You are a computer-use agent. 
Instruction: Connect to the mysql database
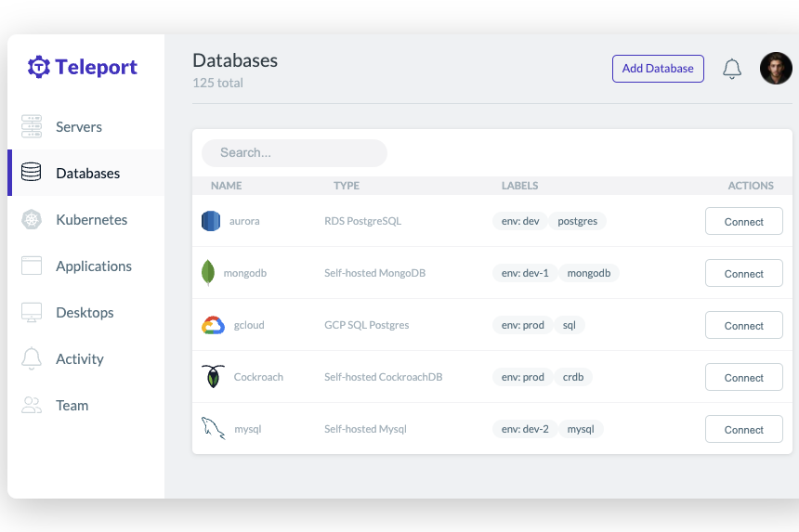pos(744,429)
